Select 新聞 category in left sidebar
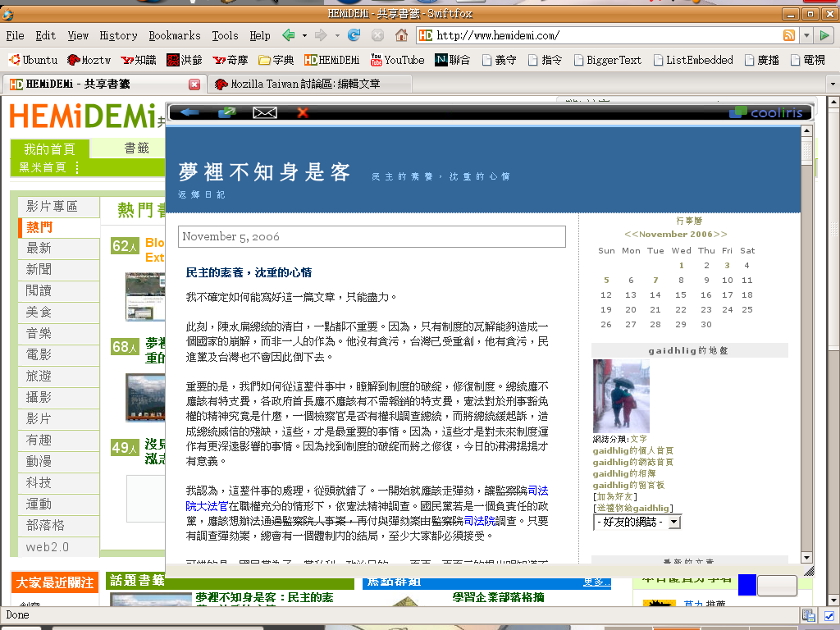Viewport: 840px width, 630px height. click(x=39, y=269)
